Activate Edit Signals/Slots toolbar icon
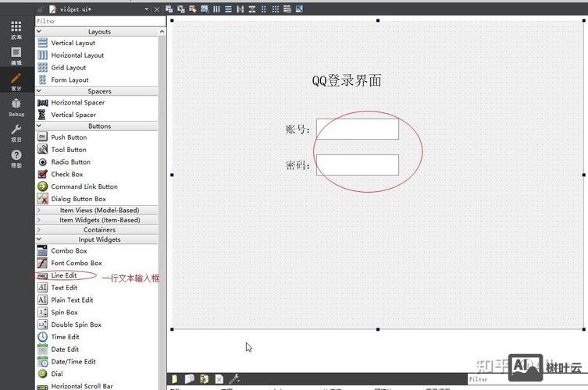The height and width of the screenshot is (390, 588). click(x=181, y=9)
